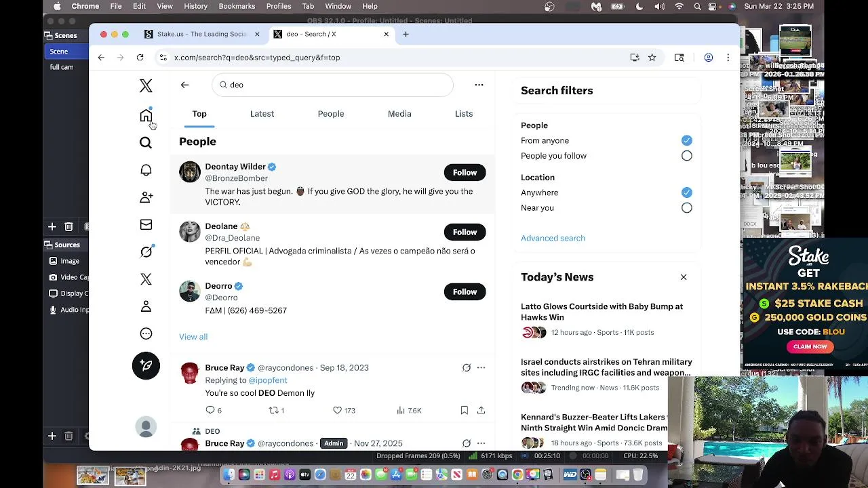Select Scene in OBS Scenes list
Viewport: 868px width, 488px height.
(66, 52)
